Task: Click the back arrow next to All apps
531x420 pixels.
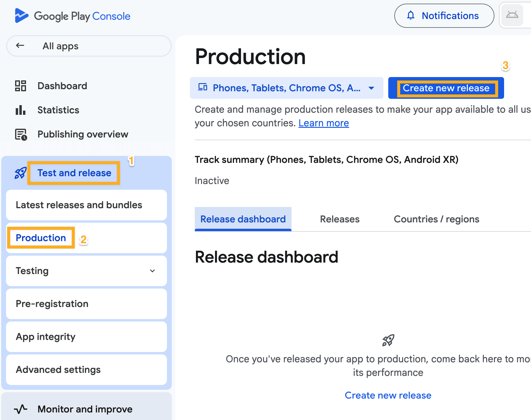Action: point(20,46)
